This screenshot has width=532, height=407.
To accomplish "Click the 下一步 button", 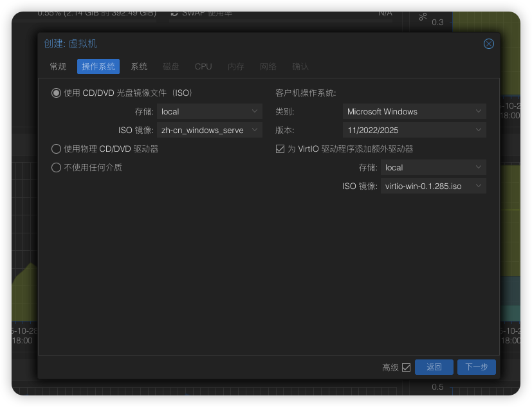I will [476, 366].
